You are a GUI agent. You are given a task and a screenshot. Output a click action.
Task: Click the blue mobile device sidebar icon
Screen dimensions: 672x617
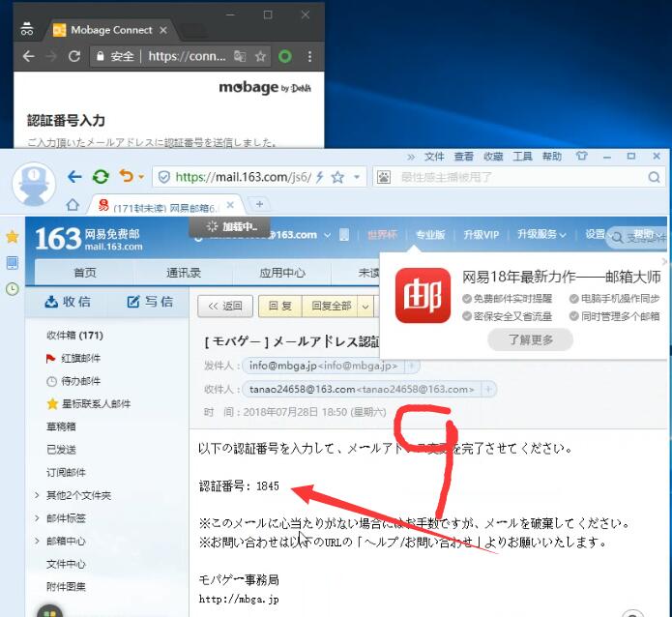tap(13, 263)
